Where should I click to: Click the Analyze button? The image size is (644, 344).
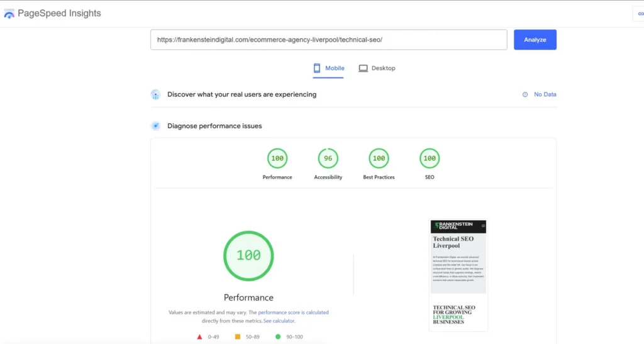coord(535,40)
